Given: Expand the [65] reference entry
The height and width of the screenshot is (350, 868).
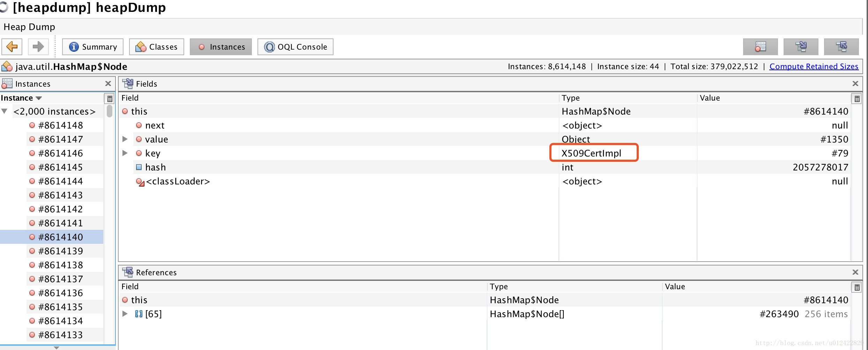Looking at the screenshot, I should click(x=125, y=314).
